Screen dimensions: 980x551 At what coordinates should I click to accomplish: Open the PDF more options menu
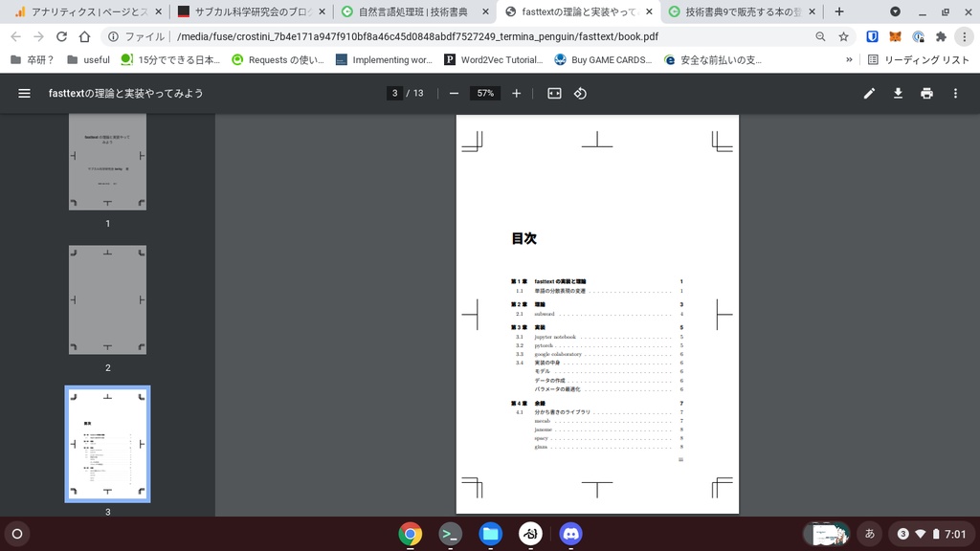click(954, 93)
